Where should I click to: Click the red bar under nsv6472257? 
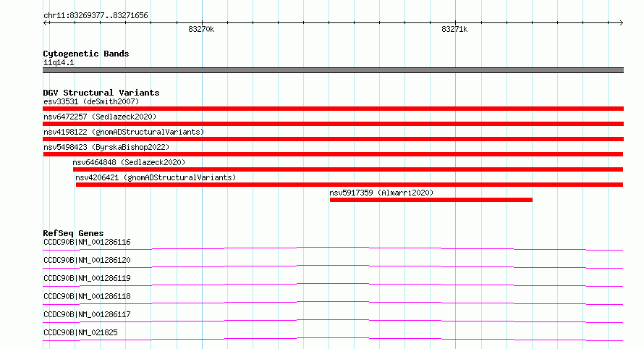[x=333, y=124]
